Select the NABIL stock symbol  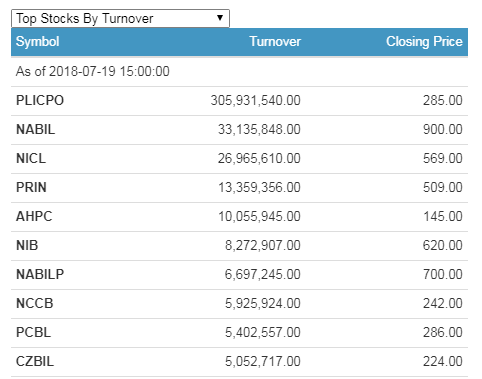[36, 129]
